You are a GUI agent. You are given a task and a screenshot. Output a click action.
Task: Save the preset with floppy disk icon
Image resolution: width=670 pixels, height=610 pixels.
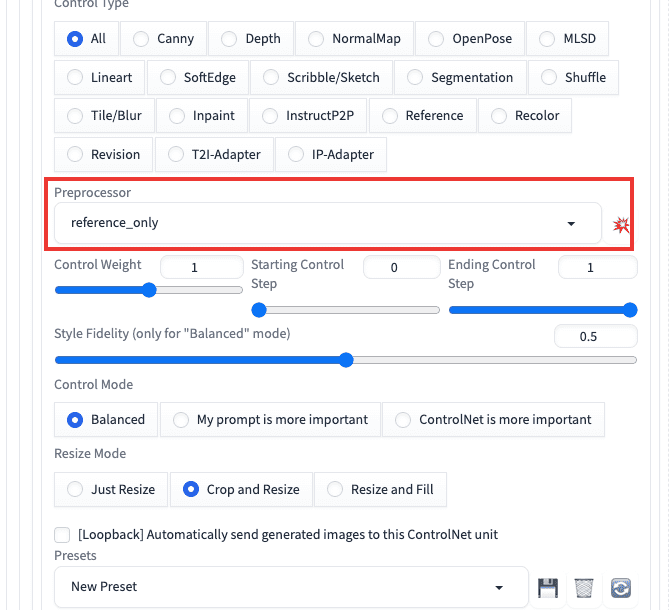548,588
